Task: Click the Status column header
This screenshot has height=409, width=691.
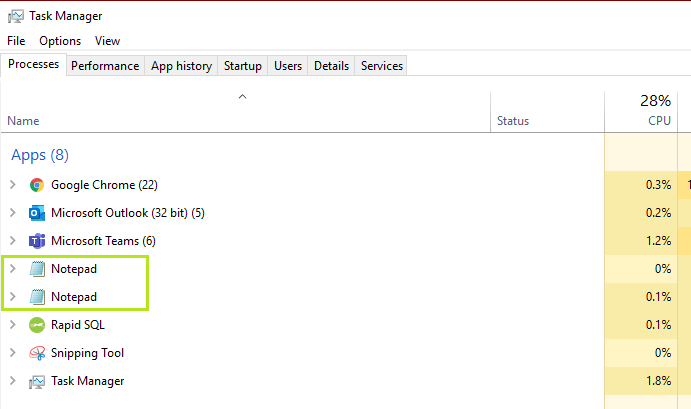Action: point(513,121)
